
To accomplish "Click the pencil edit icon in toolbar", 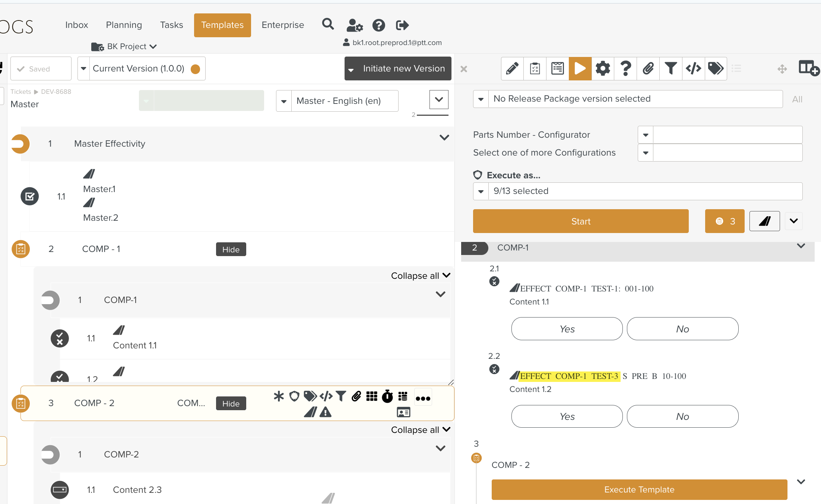I will point(512,68).
